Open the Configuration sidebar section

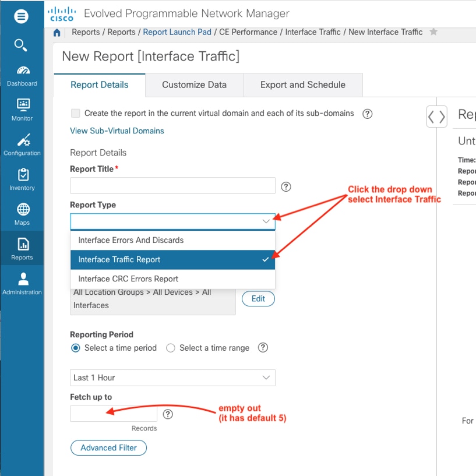tap(22, 145)
